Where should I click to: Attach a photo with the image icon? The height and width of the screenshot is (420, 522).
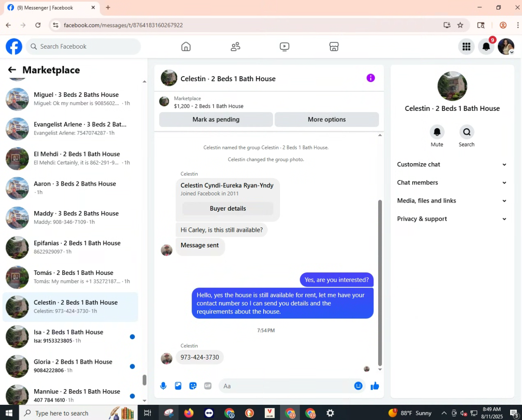point(178,386)
